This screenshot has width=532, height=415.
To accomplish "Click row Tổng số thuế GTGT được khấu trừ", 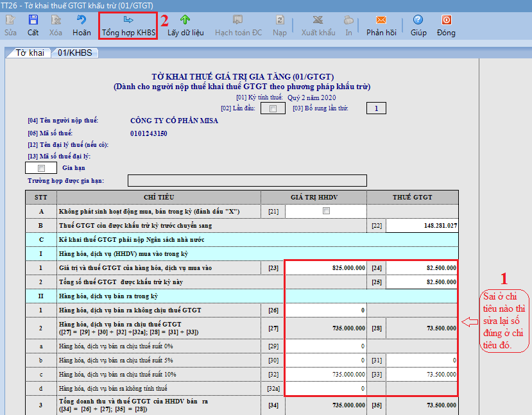I will click(x=242, y=282).
